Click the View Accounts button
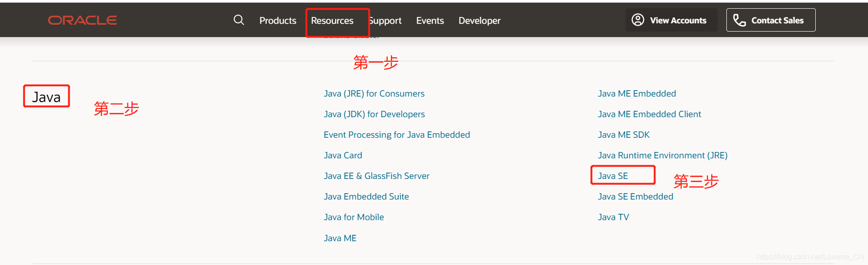 coord(671,20)
